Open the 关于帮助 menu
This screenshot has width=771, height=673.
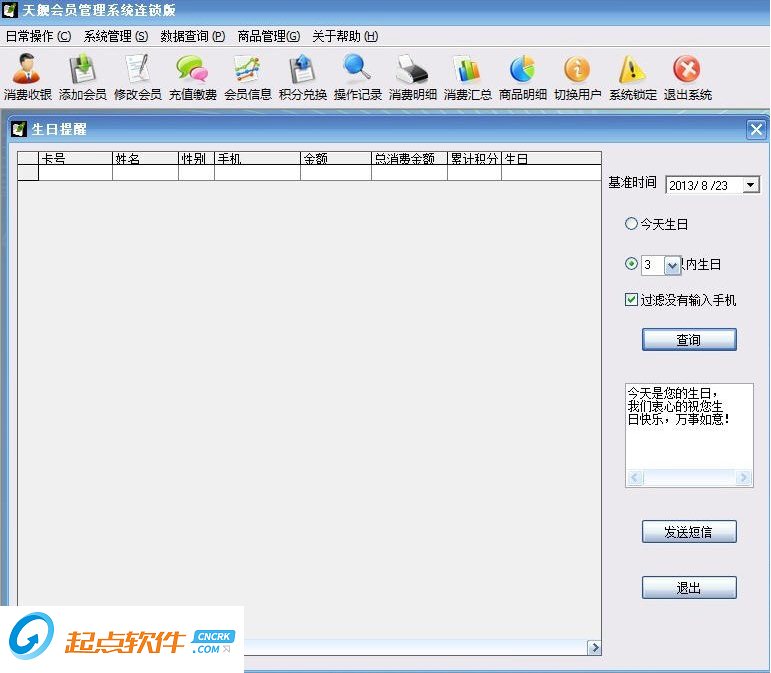[345, 36]
